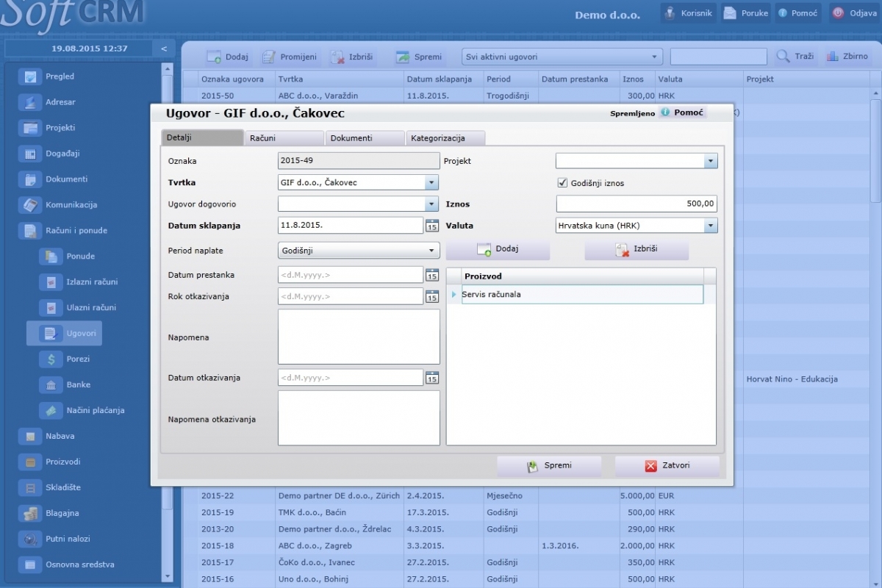
Task: Open the Valuta currency dropdown
Action: [710, 226]
